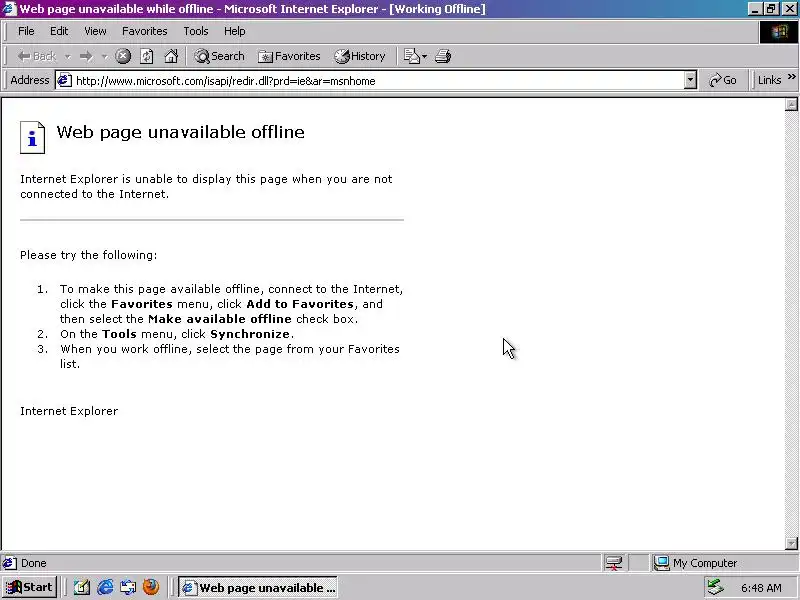The image size is (800, 600).
Task: Open the File menu
Action: pyautogui.click(x=26, y=31)
